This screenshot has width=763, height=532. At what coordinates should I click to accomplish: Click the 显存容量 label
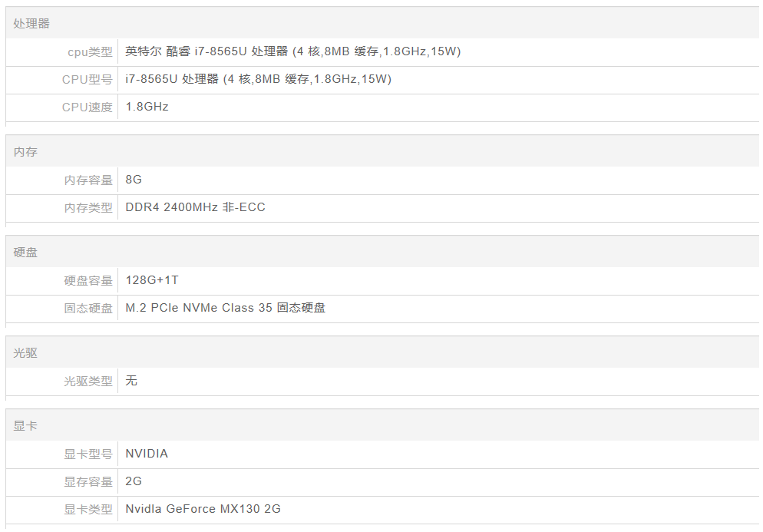88,482
